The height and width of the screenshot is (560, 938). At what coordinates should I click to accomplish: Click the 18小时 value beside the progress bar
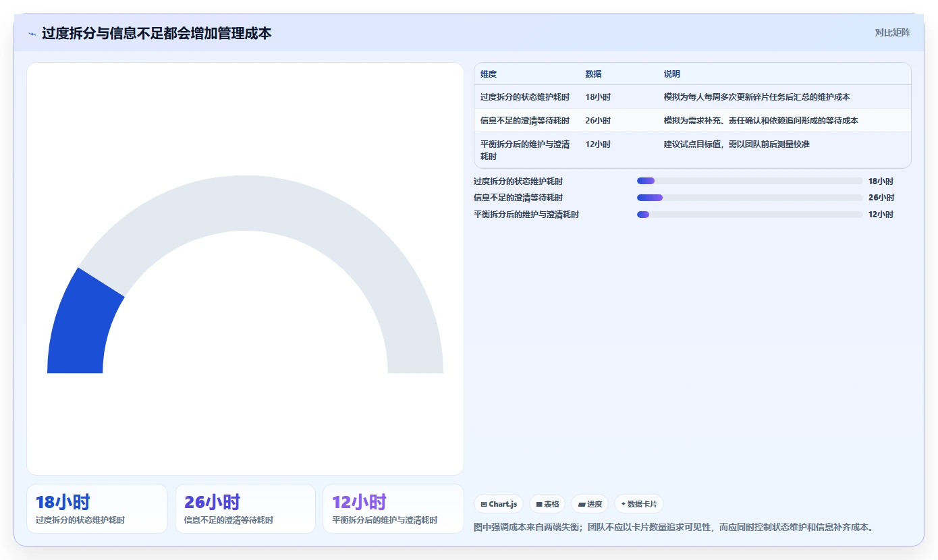[x=881, y=181]
